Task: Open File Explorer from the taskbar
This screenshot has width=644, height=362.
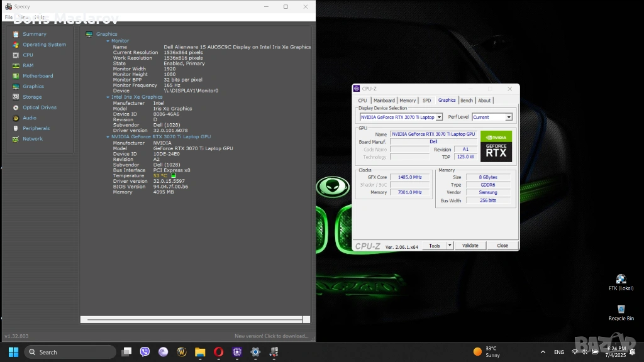Action: (x=200, y=352)
